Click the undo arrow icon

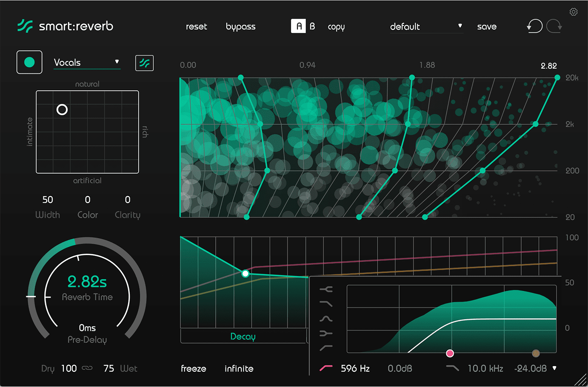point(534,26)
